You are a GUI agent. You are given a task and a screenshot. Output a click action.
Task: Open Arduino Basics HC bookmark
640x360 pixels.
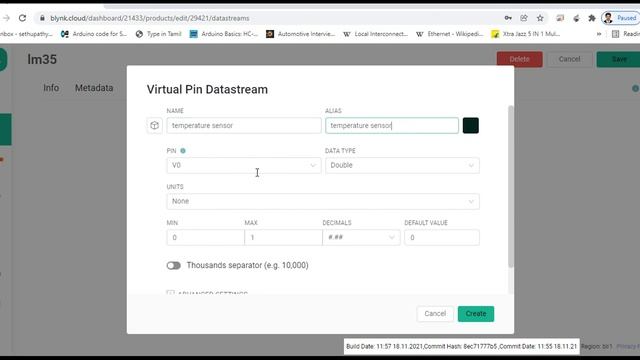224,34
